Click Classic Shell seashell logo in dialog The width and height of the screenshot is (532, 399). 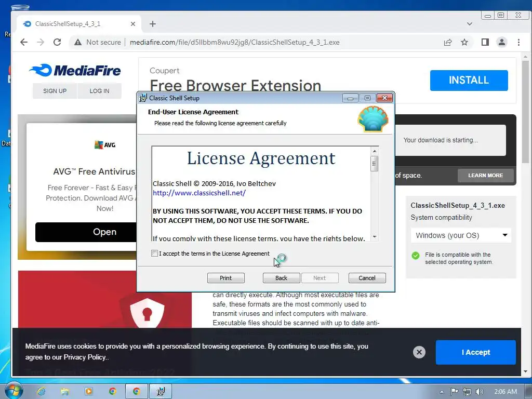(x=373, y=119)
